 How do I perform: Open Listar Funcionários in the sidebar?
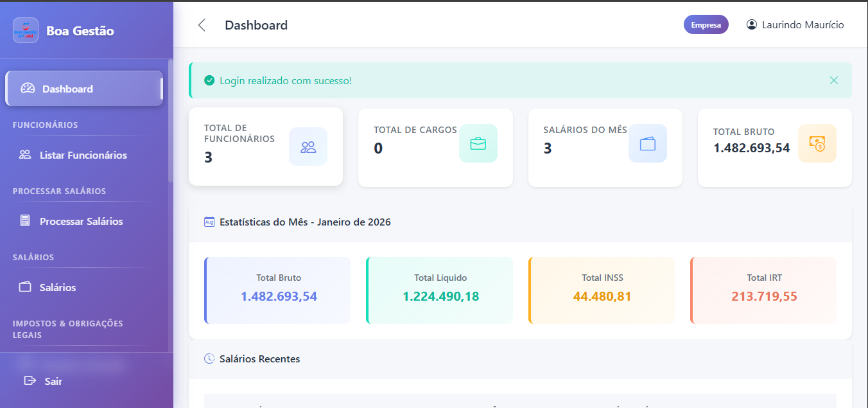[x=83, y=155]
